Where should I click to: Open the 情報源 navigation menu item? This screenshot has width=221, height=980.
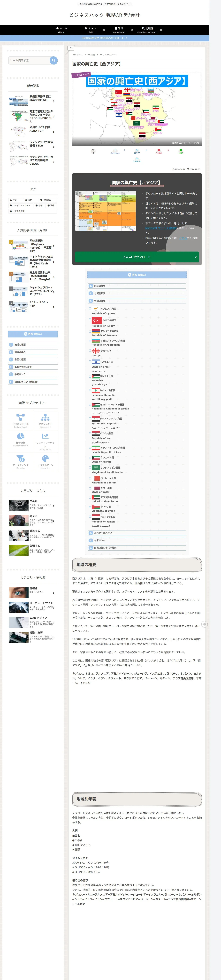tap(148, 30)
